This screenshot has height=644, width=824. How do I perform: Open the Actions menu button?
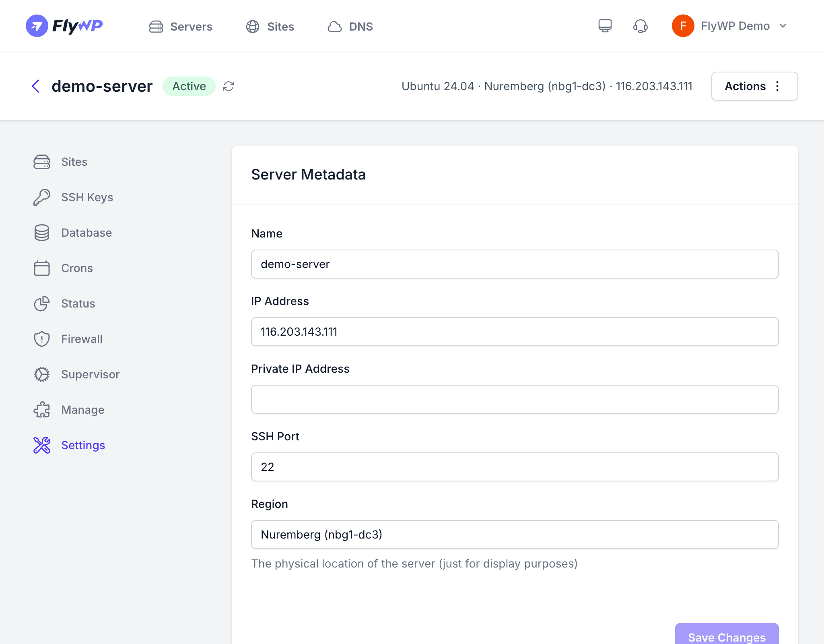(754, 86)
